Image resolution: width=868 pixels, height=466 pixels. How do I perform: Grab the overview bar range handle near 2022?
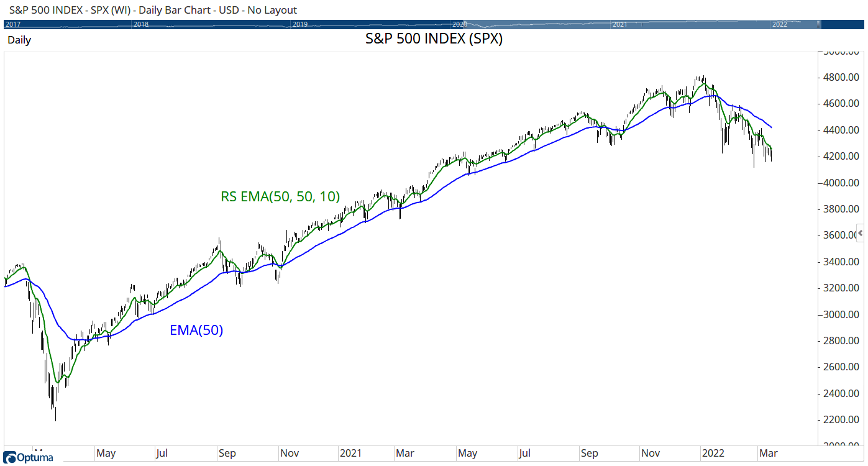tap(820, 24)
